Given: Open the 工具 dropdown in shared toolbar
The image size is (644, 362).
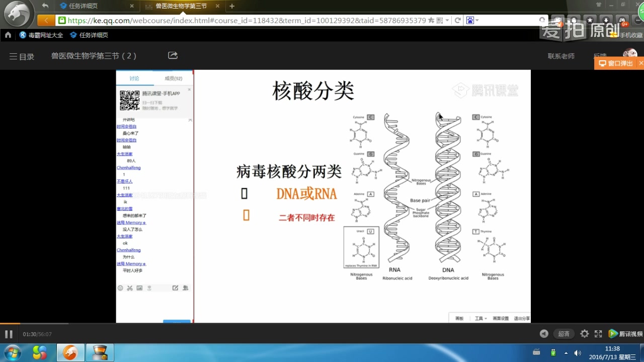Looking at the screenshot, I should click(480, 318).
